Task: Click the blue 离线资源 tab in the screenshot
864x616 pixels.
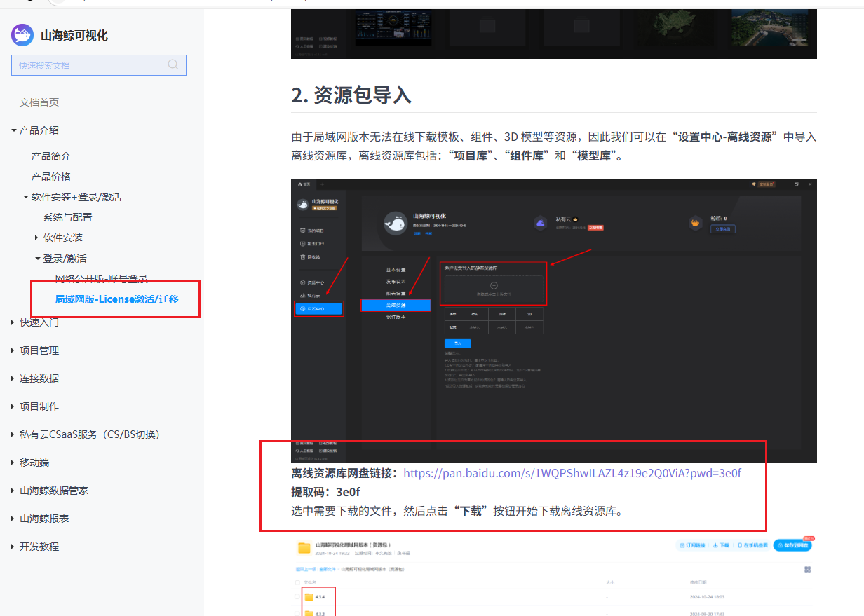Action: [x=396, y=306]
